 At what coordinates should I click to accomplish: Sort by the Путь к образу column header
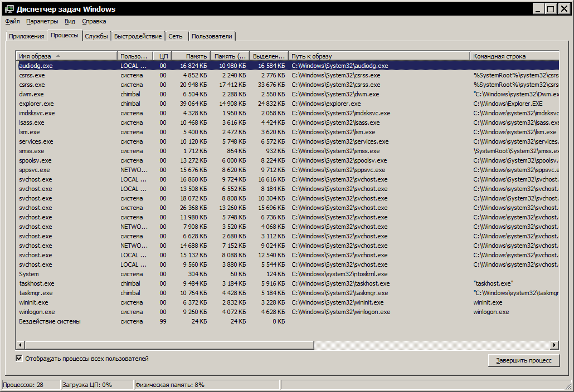pyautogui.click(x=380, y=56)
